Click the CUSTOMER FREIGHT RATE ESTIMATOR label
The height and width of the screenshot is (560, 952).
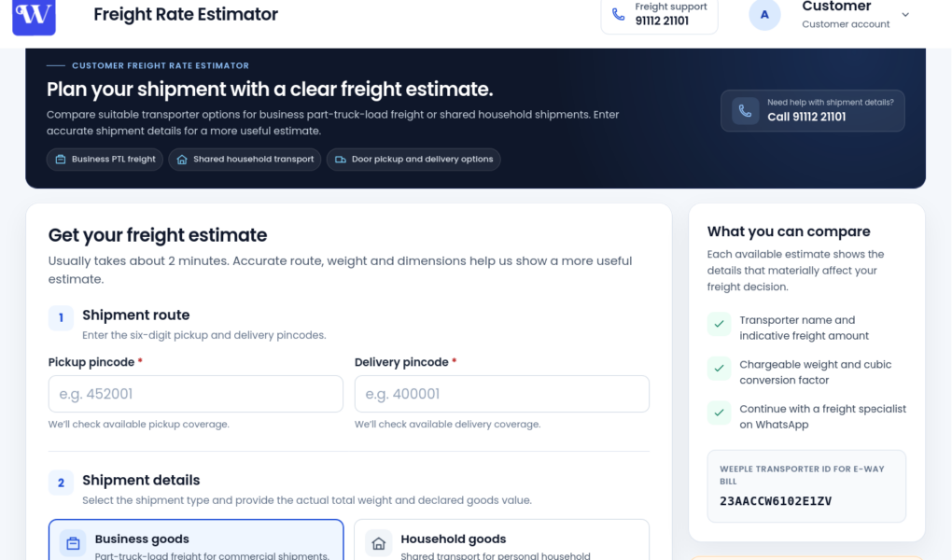coord(161,65)
